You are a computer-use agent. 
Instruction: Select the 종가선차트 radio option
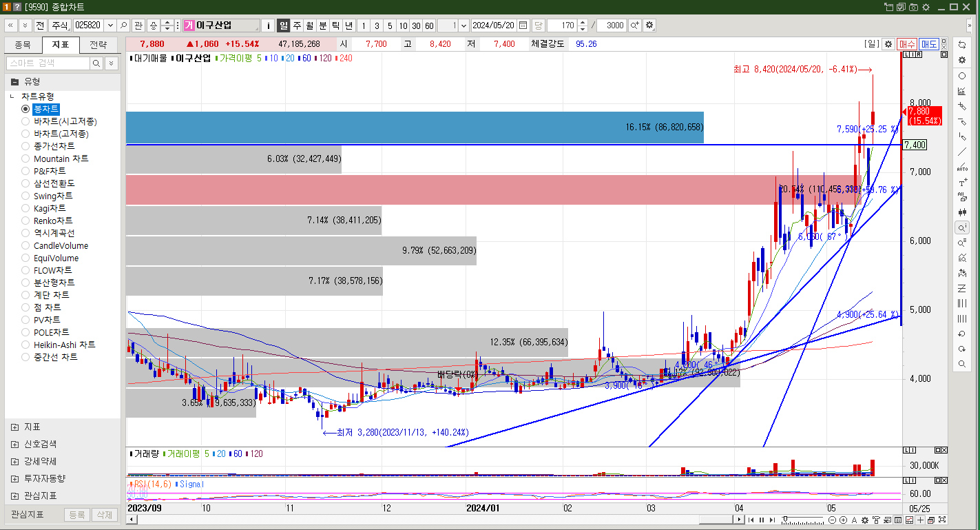tap(25, 146)
